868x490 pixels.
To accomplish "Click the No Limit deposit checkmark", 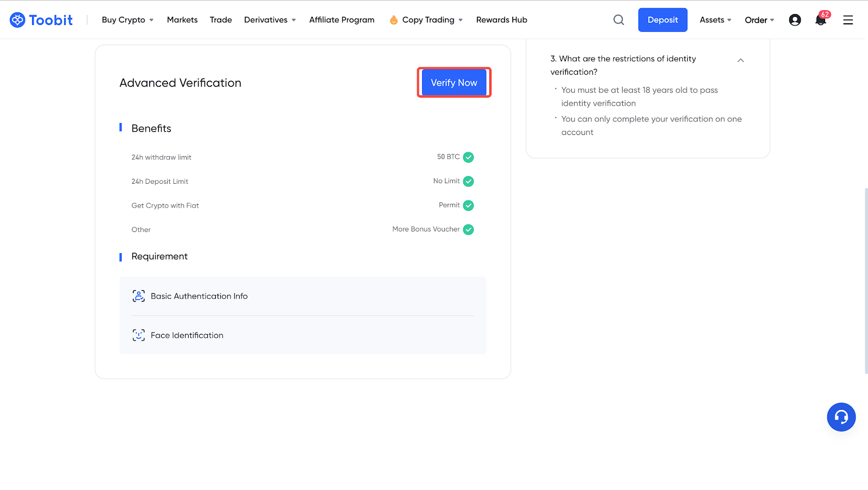I will 469,182.
